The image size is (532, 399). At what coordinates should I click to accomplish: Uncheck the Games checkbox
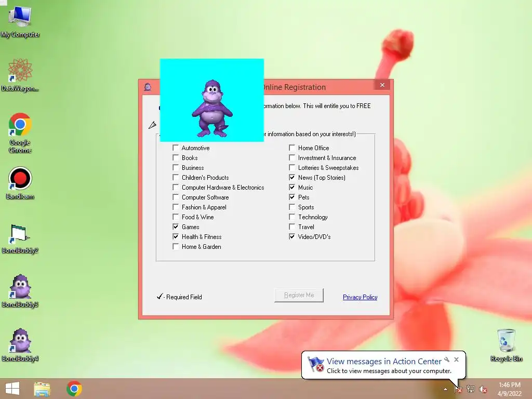coord(176,227)
